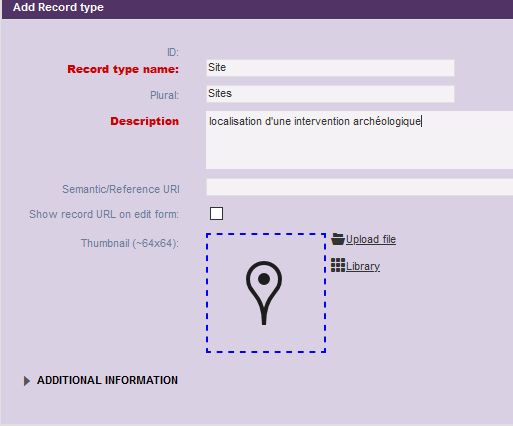Image resolution: width=513 pixels, height=426 pixels.
Task: Focus the Plural field containing Sites
Action: point(330,94)
